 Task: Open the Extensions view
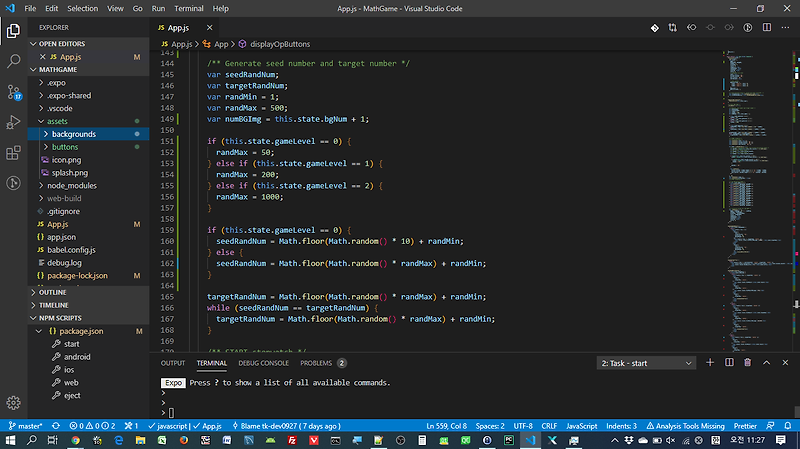14,153
